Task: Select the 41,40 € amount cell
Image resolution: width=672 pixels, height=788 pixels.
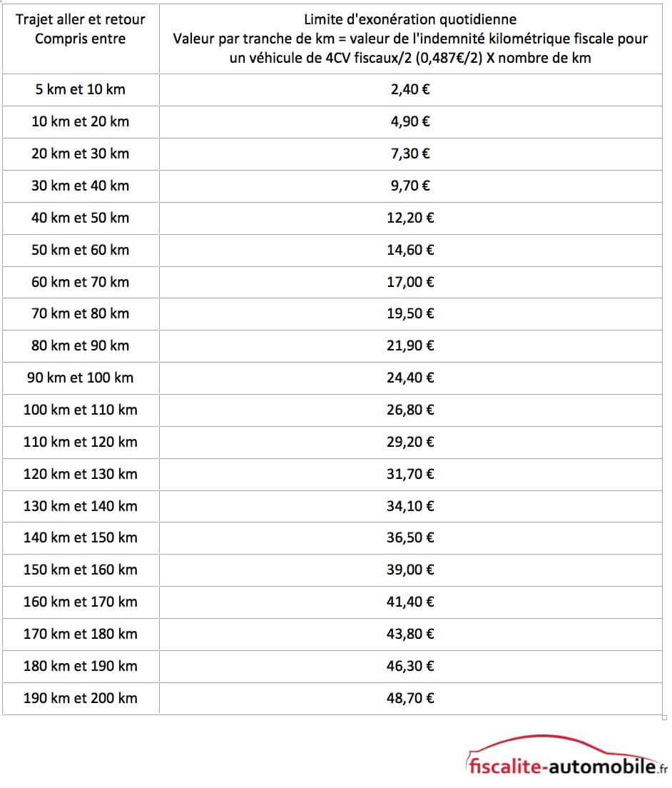Action: pyautogui.click(x=410, y=602)
